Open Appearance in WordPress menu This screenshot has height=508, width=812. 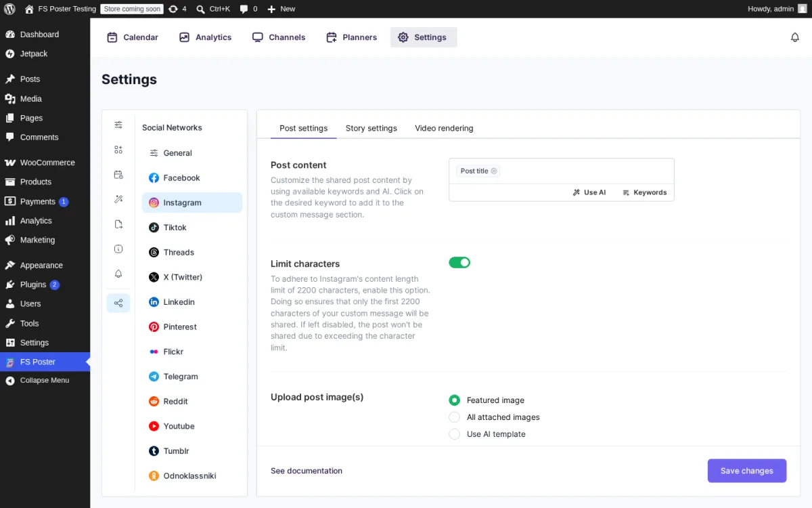click(45, 266)
